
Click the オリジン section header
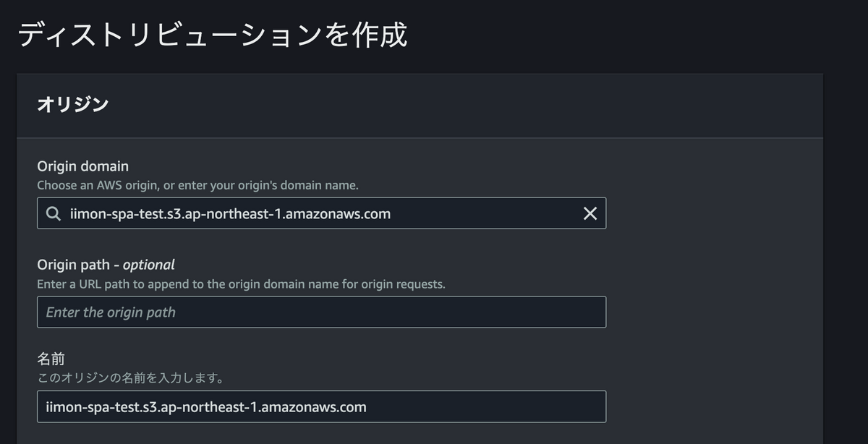pyautogui.click(x=72, y=105)
